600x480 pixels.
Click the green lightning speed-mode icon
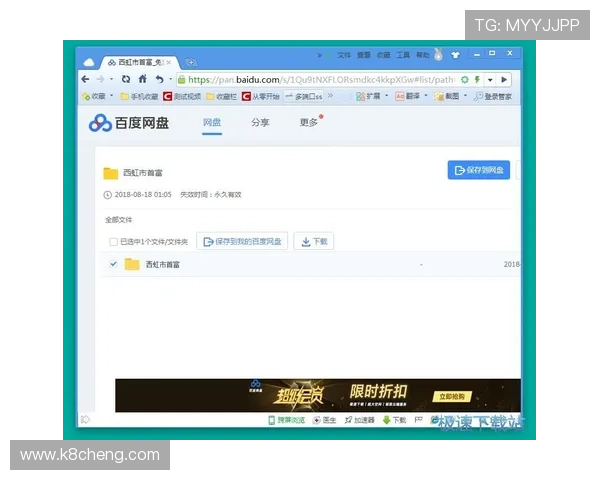[x=477, y=80]
